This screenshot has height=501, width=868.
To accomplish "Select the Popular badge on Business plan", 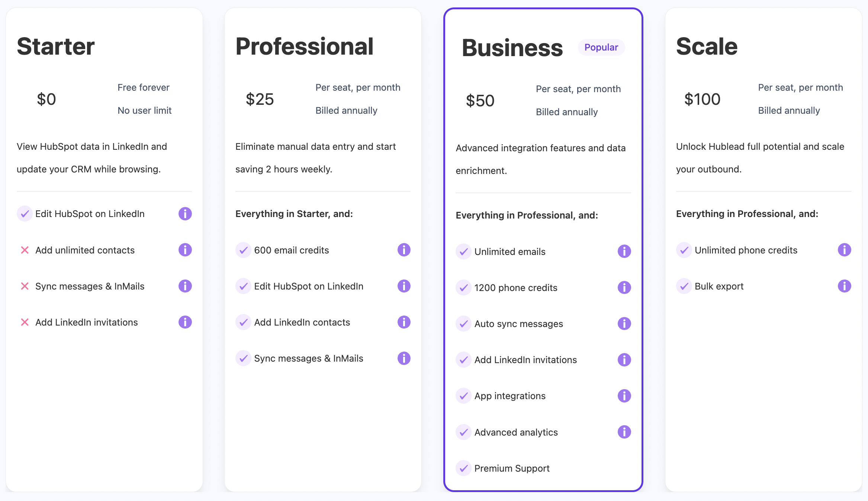I will click(x=601, y=48).
